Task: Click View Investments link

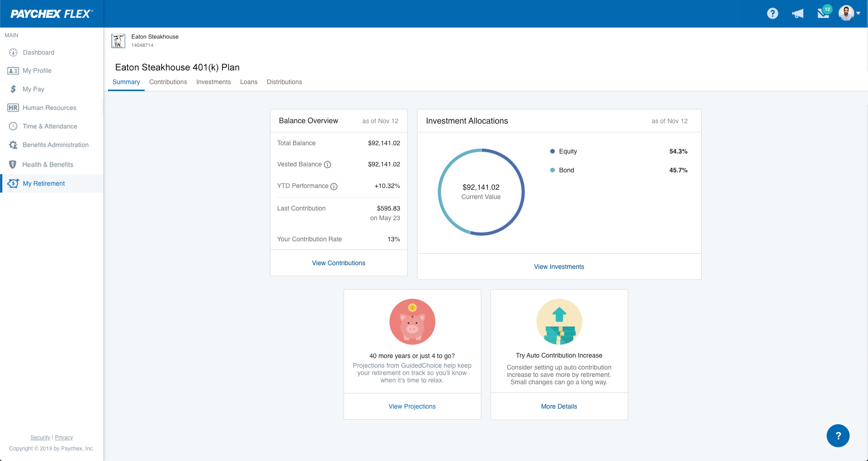Action: (x=558, y=267)
